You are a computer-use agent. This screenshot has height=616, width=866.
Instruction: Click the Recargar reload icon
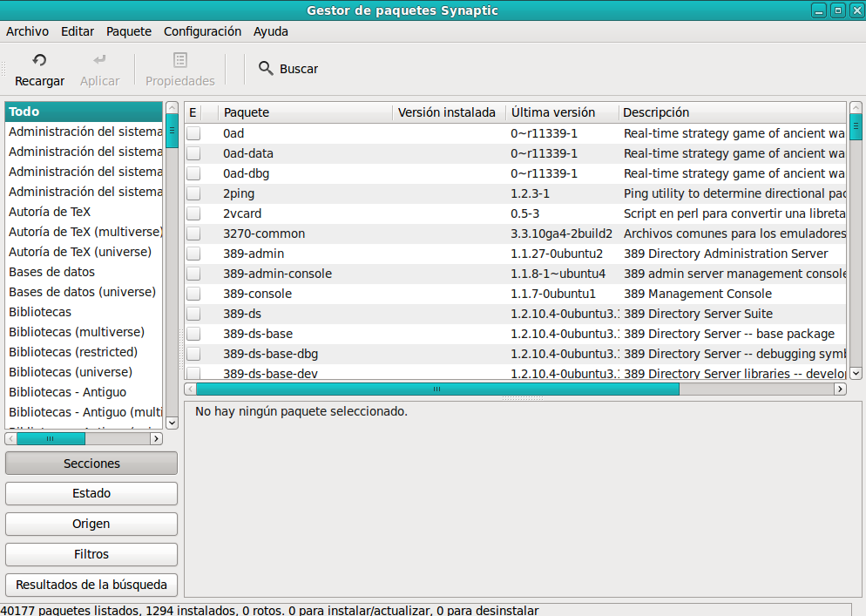click(39, 59)
